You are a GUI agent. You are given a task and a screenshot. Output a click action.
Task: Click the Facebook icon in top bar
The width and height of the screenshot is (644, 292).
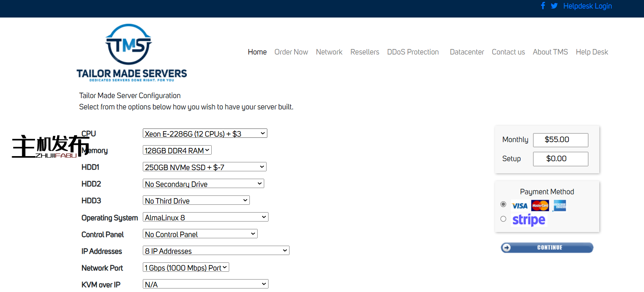(543, 6)
